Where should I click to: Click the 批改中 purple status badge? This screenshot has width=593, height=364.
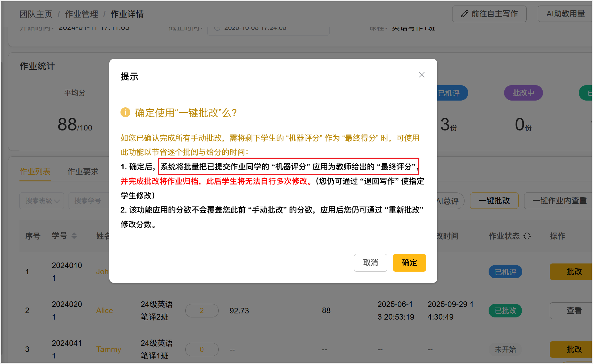pos(523,93)
